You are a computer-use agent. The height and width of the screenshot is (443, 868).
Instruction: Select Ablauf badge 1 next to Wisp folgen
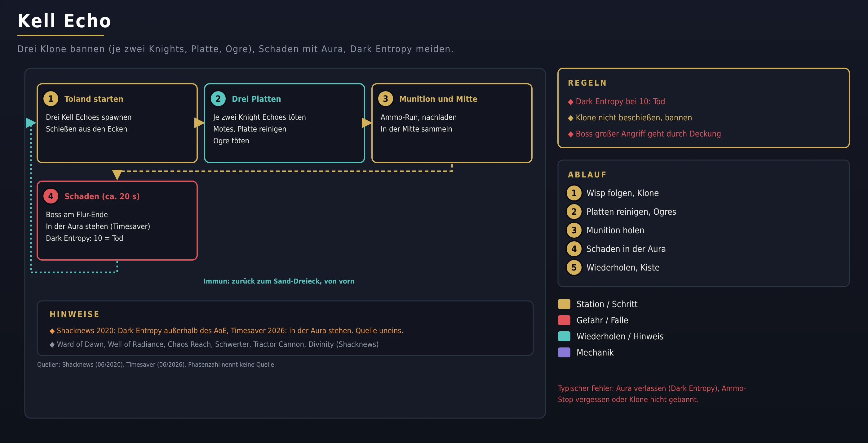coord(574,193)
